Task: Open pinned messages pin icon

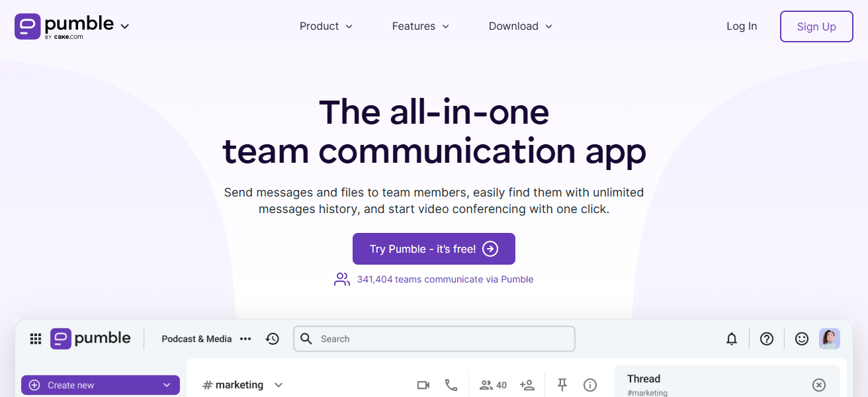Action: coord(562,385)
